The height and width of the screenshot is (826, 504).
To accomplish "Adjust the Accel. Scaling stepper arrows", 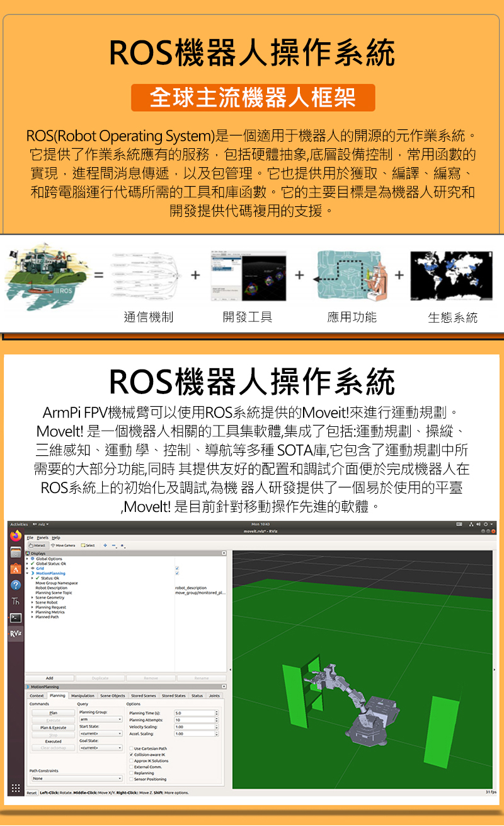I will point(216,734).
